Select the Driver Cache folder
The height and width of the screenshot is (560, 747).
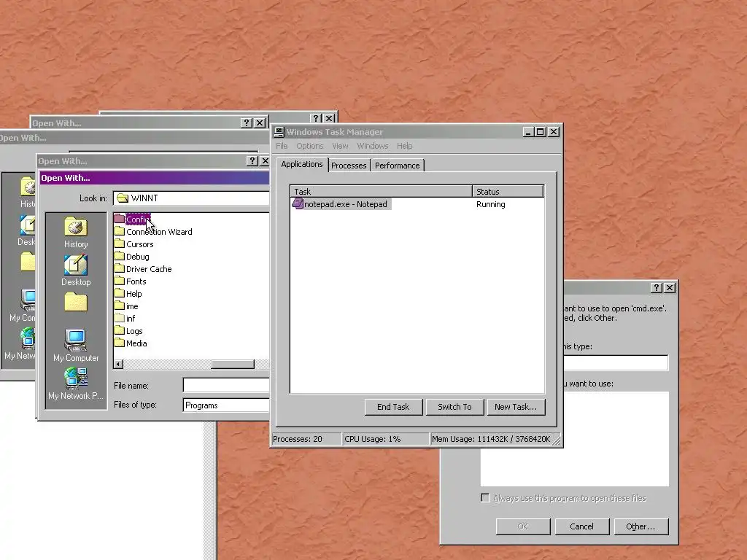tap(143, 269)
